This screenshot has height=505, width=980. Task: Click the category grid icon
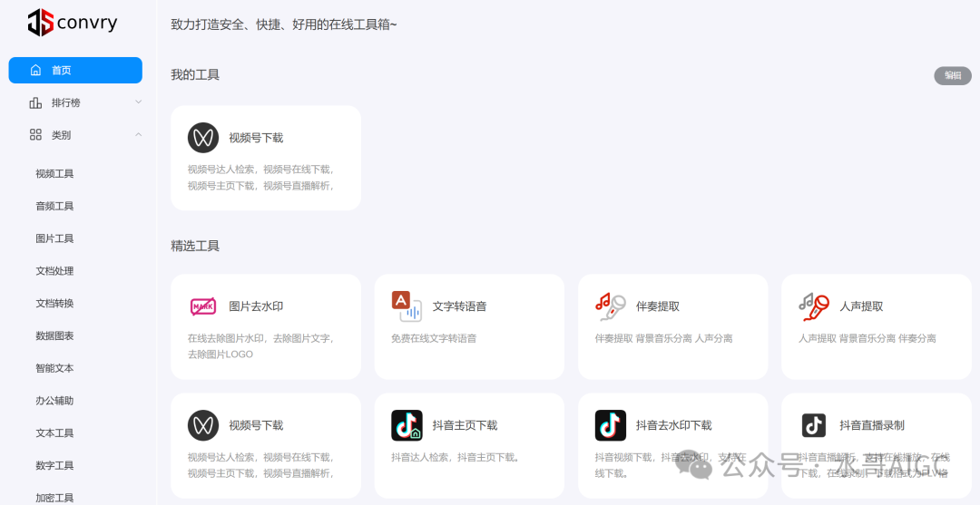point(35,135)
